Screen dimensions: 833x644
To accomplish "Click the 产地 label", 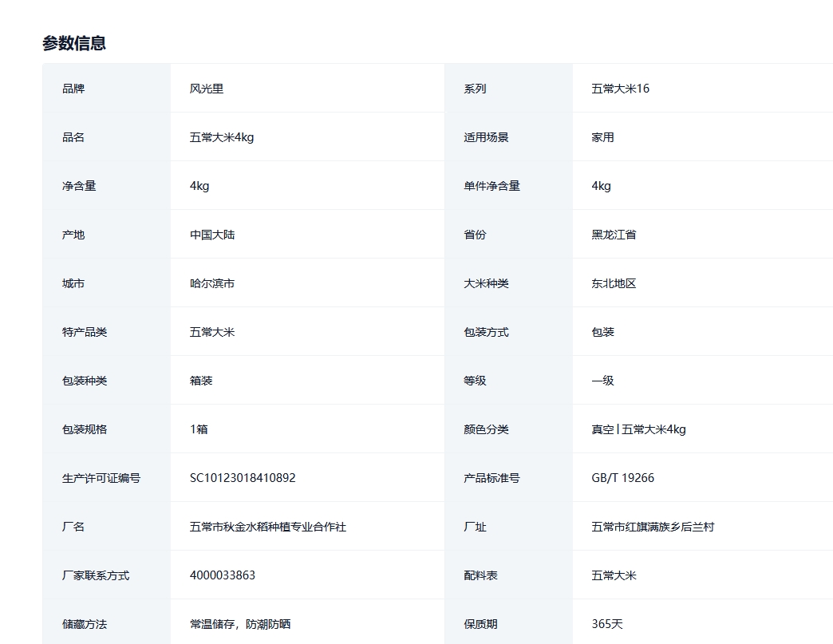I will 73,235.
